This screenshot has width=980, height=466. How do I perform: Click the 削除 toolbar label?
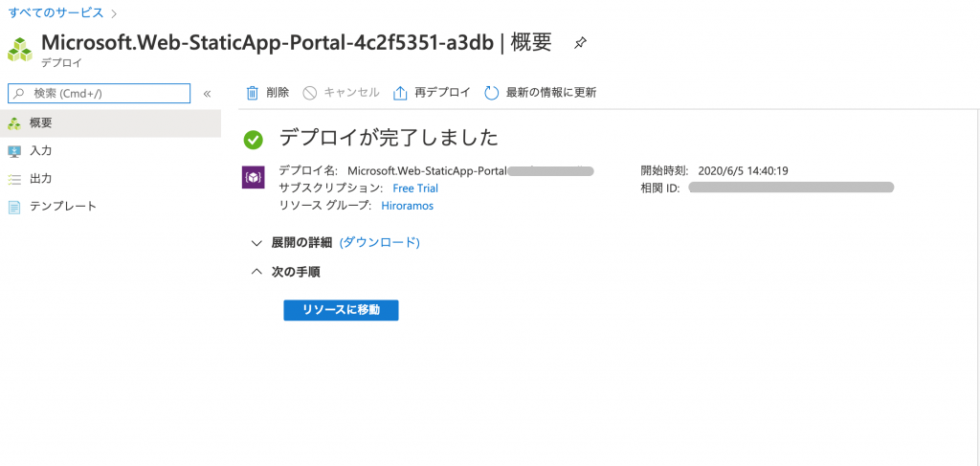(278, 93)
